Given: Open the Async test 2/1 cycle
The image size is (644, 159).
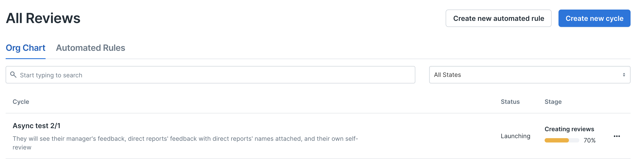Looking at the screenshot, I should pyautogui.click(x=36, y=126).
